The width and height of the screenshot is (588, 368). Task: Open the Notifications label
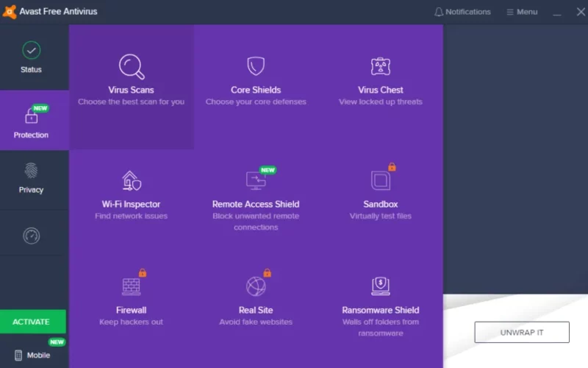pyautogui.click(x=468, y=12)
